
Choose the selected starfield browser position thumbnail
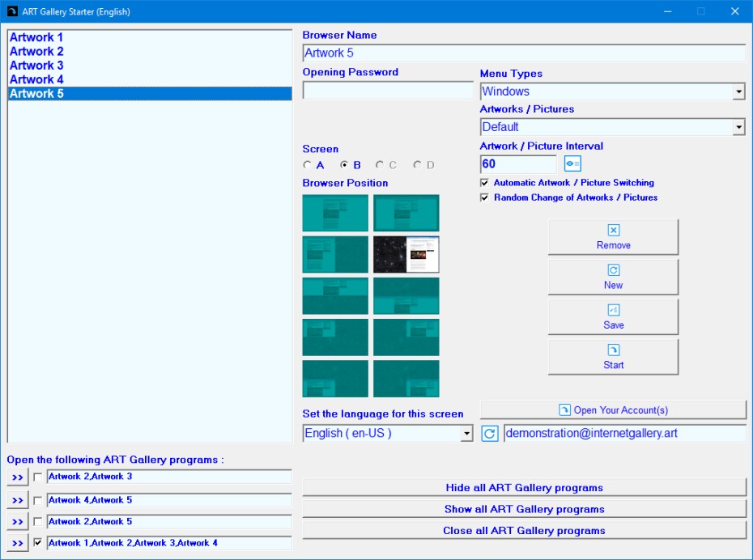406,254
